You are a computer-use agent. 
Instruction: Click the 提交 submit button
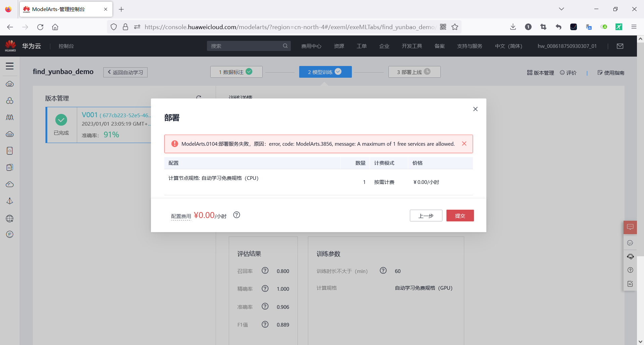[x=460, y=215]
